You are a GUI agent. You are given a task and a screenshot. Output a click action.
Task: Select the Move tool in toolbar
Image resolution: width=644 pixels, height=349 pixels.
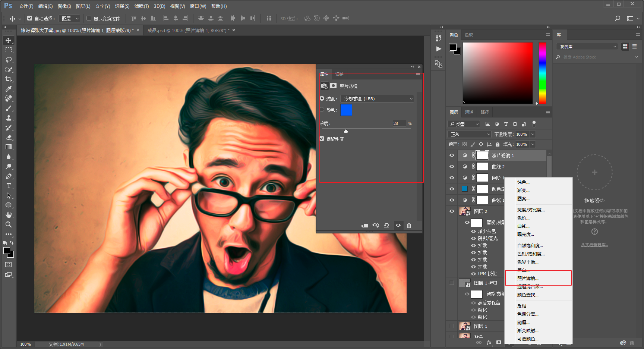point(9,40)
